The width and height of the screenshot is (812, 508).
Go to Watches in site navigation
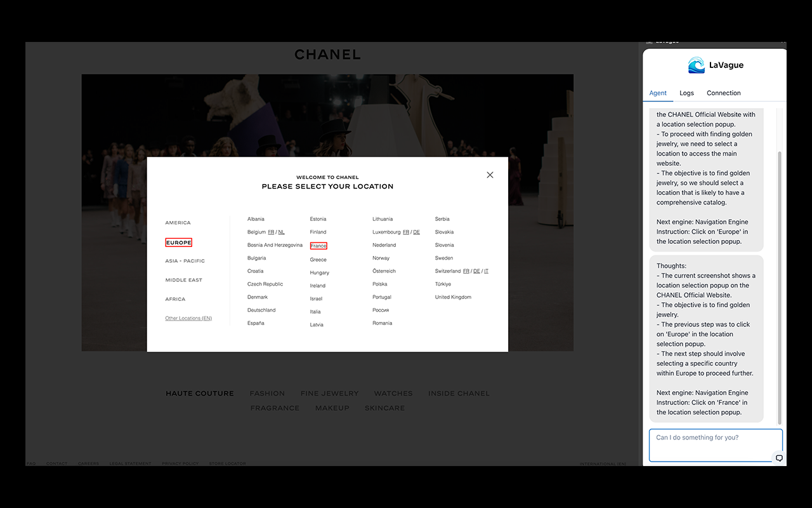click(393, 394)
